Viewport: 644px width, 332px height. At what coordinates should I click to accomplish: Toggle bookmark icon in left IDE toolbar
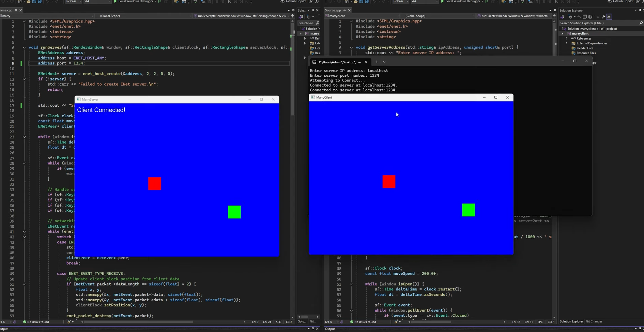230,2
